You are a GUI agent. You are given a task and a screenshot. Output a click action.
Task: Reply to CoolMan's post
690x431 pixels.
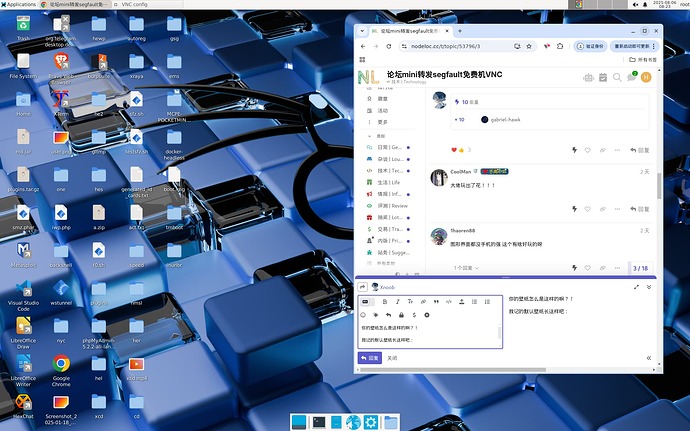640,209
